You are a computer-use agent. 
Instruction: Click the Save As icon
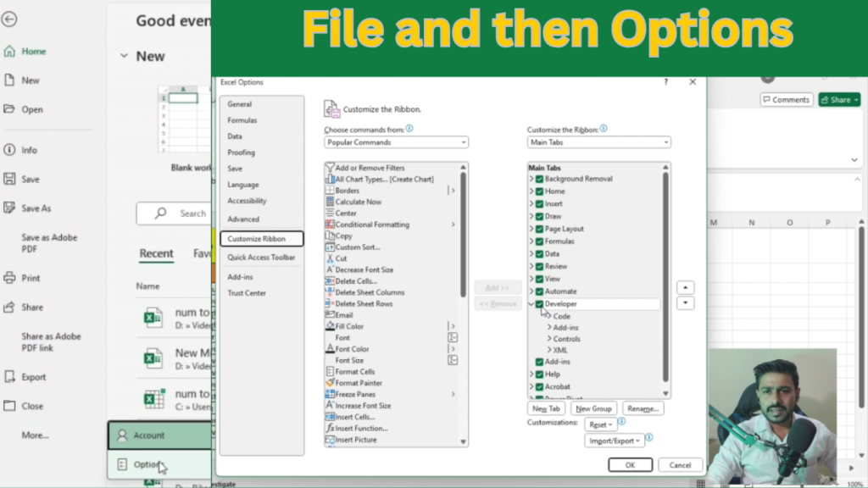click(x=9, y=208)
